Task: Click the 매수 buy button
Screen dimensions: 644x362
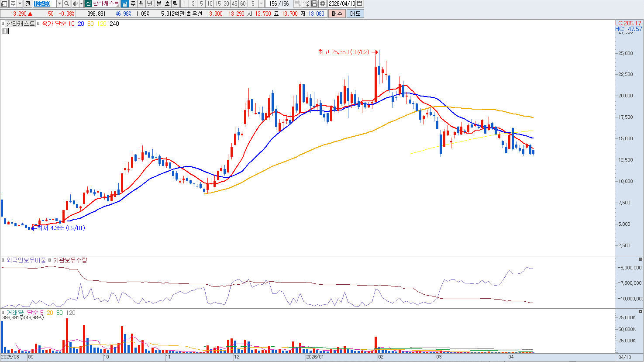Action: (x=337, y=14)
